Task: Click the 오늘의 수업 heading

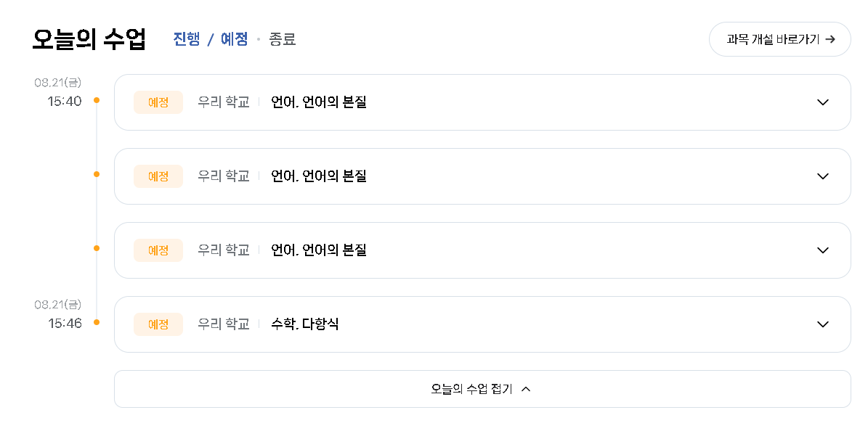Action: (x=89, y=39)
